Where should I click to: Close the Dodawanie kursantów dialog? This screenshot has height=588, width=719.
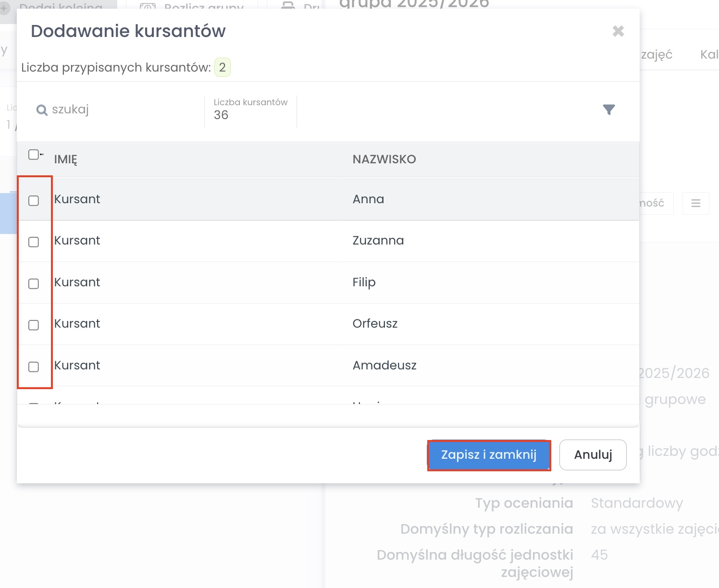tap(618, 31)
